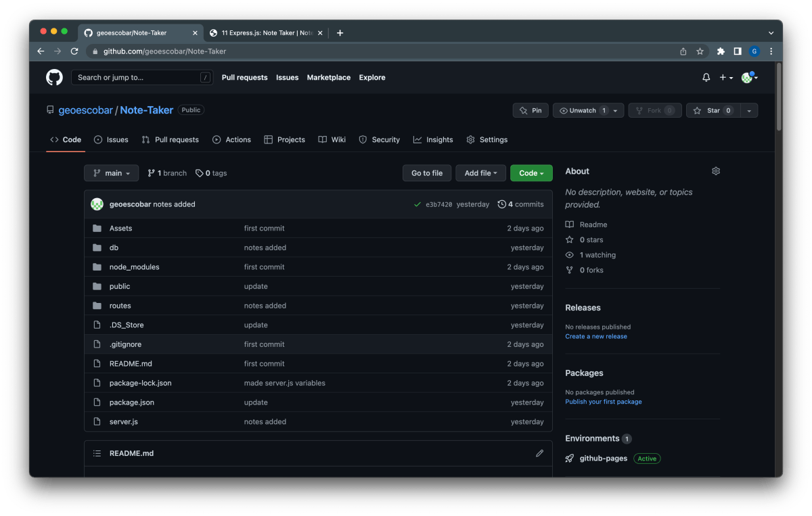Click geoescobar commit author avatar
The width and height of the screenshot is (812, 516).
tap(97, 204)
